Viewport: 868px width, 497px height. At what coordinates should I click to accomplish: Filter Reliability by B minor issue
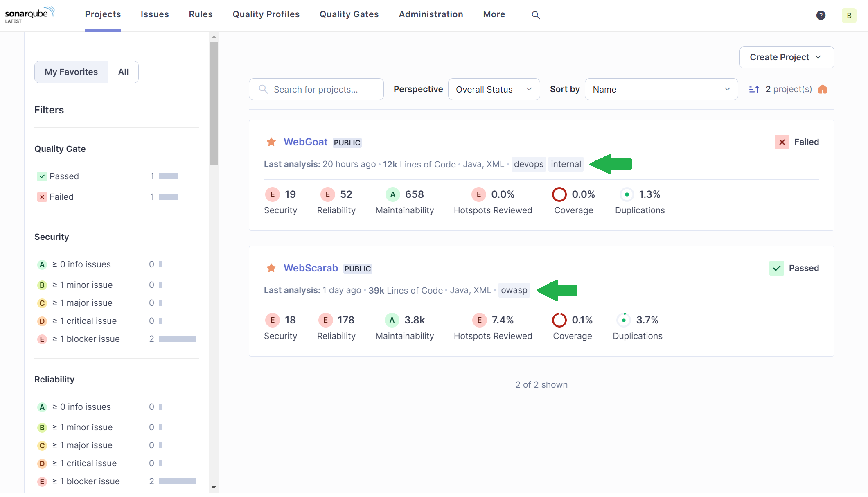[x=116, y=427]
